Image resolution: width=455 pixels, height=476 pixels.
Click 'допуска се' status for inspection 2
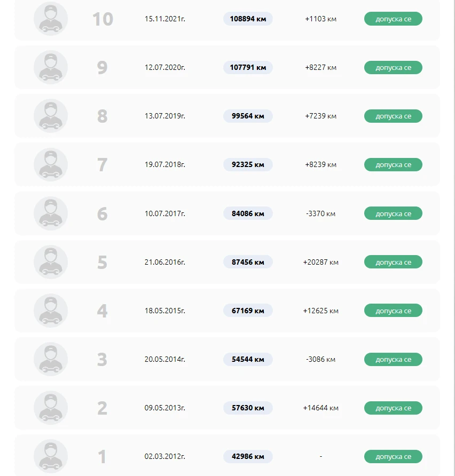pyautogui.click(x=393, y=408)
